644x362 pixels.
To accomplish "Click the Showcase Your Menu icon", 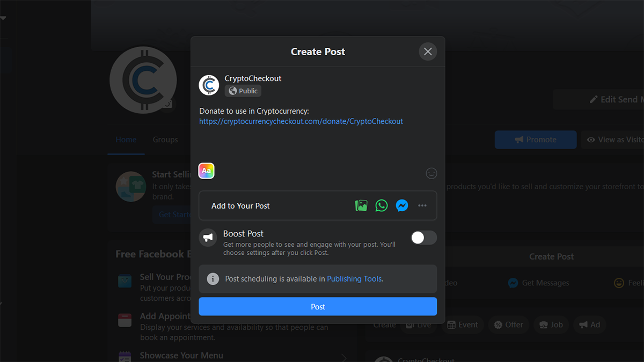I will (125, 357).
